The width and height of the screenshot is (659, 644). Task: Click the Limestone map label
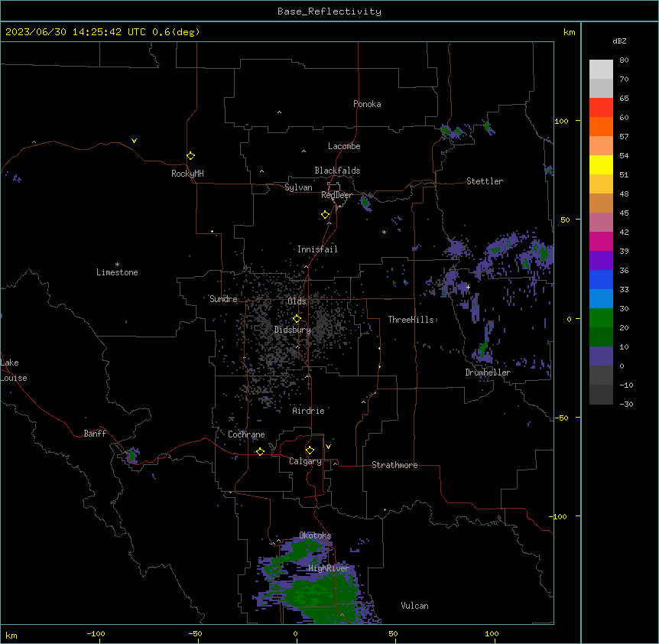point(117,272)
